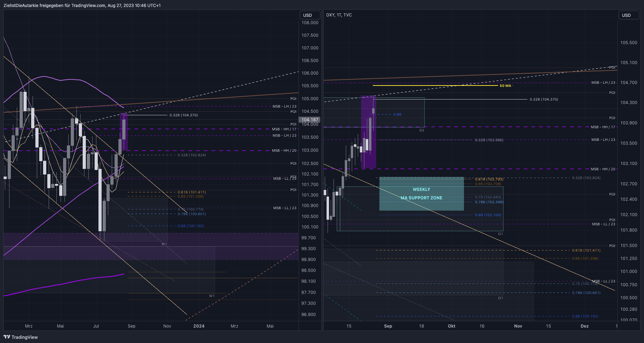
Task: Click 96.900 on left chart price axis
Action: coord(308,315)
